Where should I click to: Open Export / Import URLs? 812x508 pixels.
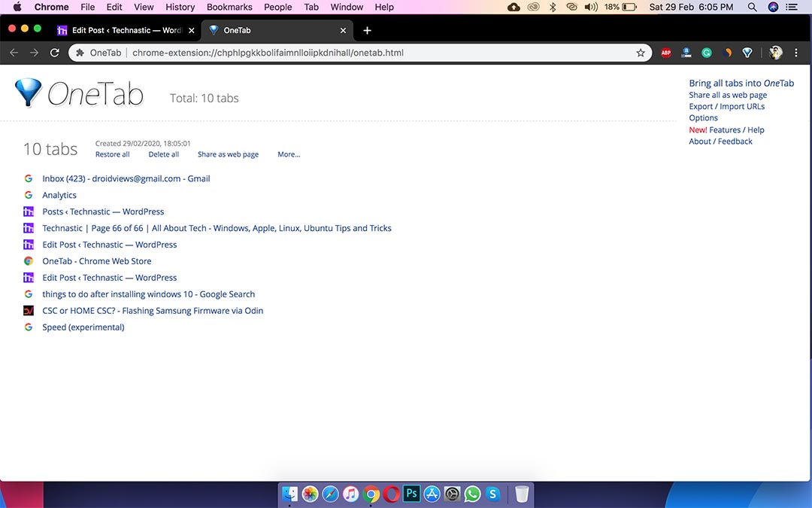(726, 106)
